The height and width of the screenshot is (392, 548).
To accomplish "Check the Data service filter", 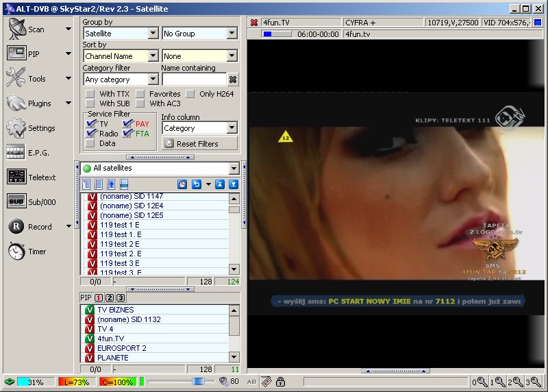I will point(90,143).
